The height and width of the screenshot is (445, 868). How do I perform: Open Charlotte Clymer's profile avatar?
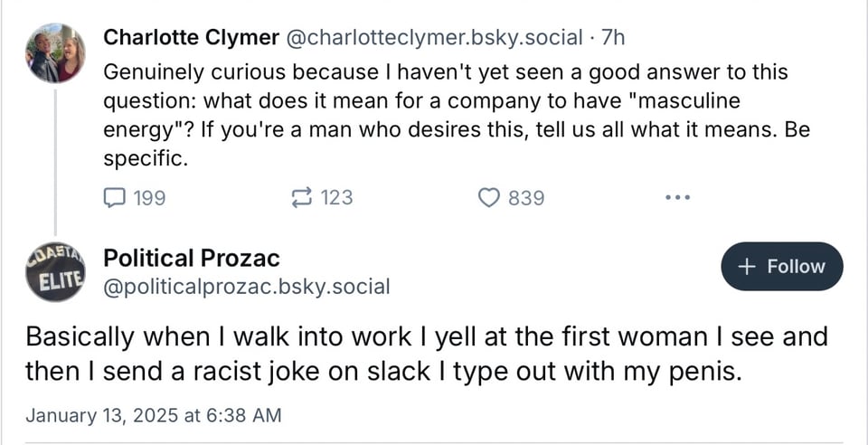click(56, 52)
